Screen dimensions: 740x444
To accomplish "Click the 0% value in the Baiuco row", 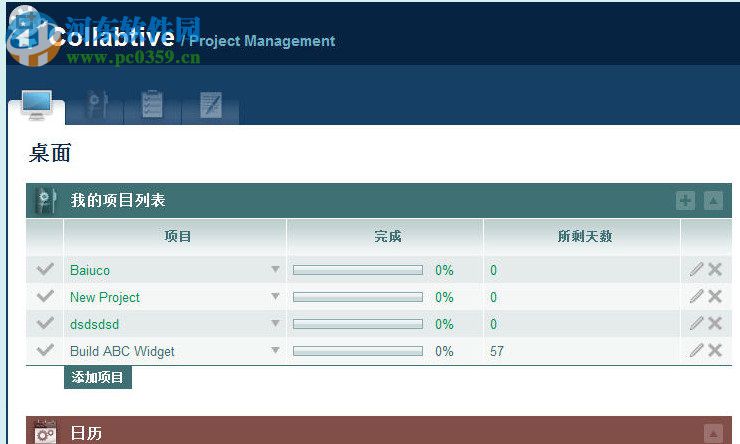I will coord(444,270).
